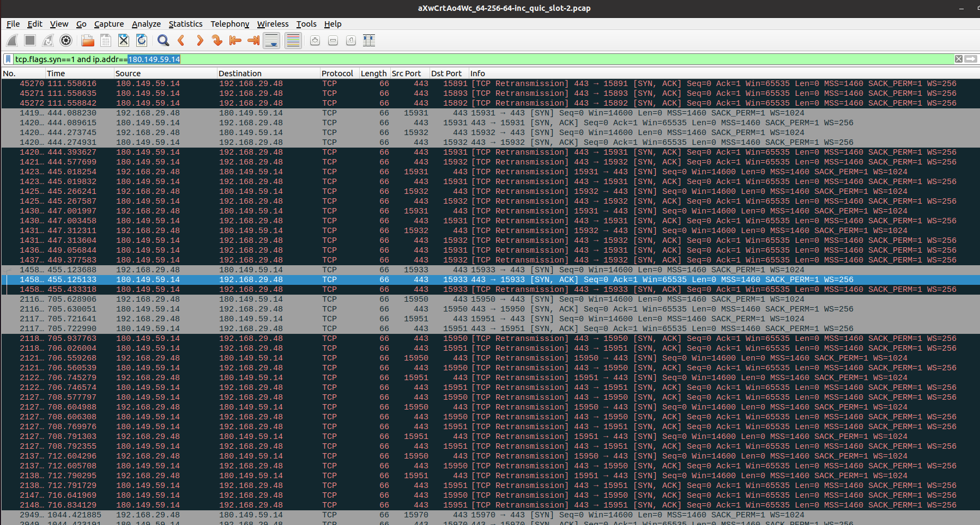Clear the display filter with X button
Screen dimensions: 980x525
click(958, 59)
